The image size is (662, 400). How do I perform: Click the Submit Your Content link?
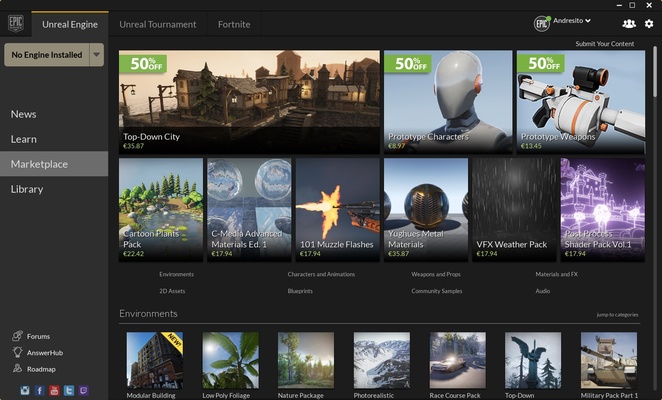pyautogui.click(x=605, y=44)
